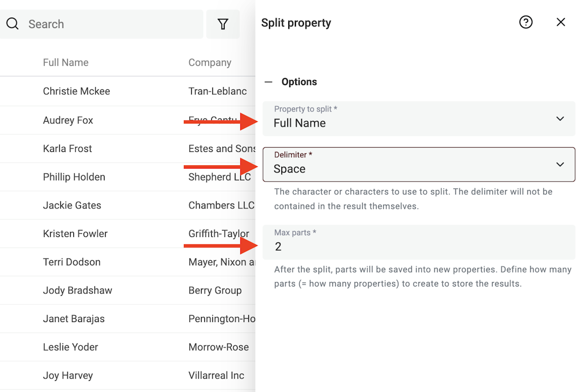Open help via the question mark icon
This screenshot has width=582, height=392.
[x=526, y=22]
